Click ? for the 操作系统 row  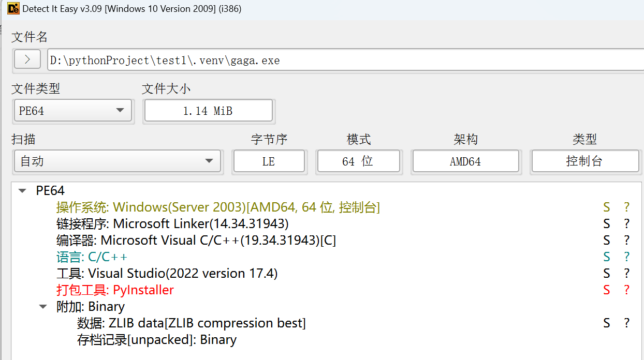click(x=626, y=207)
